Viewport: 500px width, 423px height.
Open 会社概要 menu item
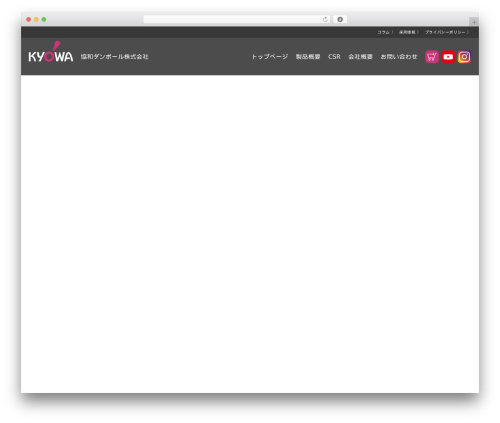[x=360, y=57]
